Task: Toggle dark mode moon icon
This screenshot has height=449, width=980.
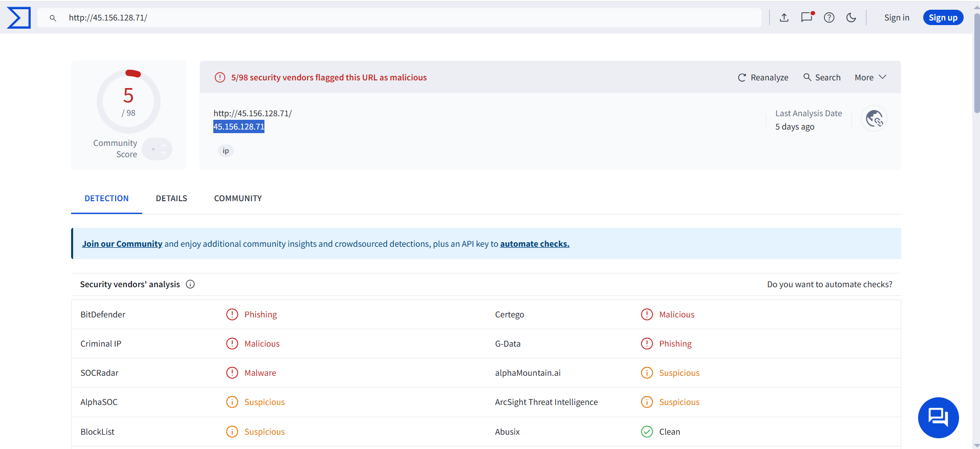Action: coord(851,17)
